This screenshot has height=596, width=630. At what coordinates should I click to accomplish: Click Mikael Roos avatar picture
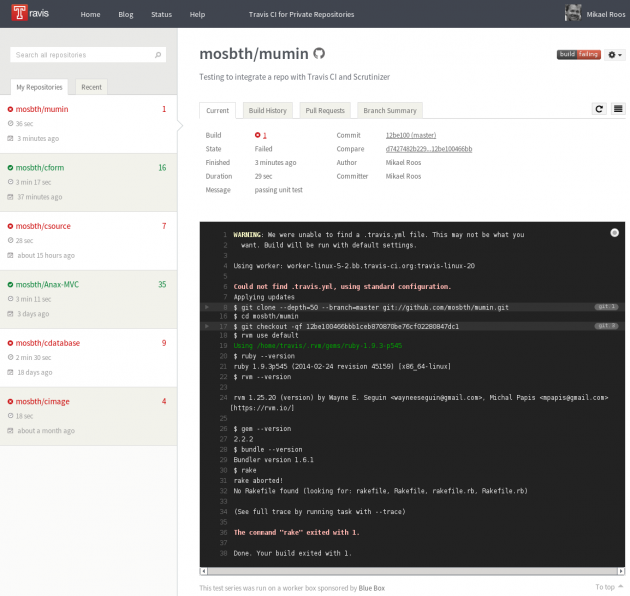[573, 13]
